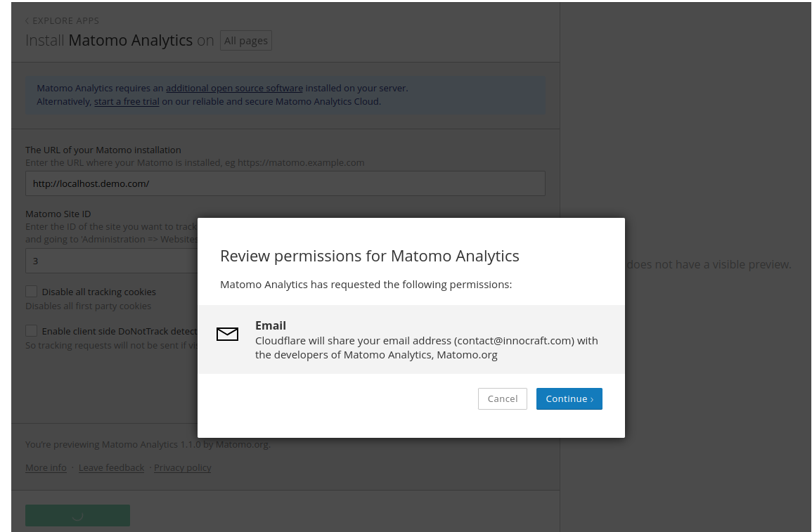Click the loading spinner on the green button
812x532 pixels.
point(77,515)
